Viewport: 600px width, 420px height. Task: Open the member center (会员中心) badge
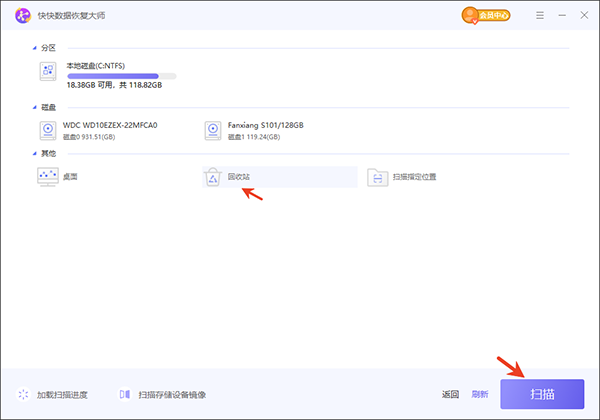point(486,15)
